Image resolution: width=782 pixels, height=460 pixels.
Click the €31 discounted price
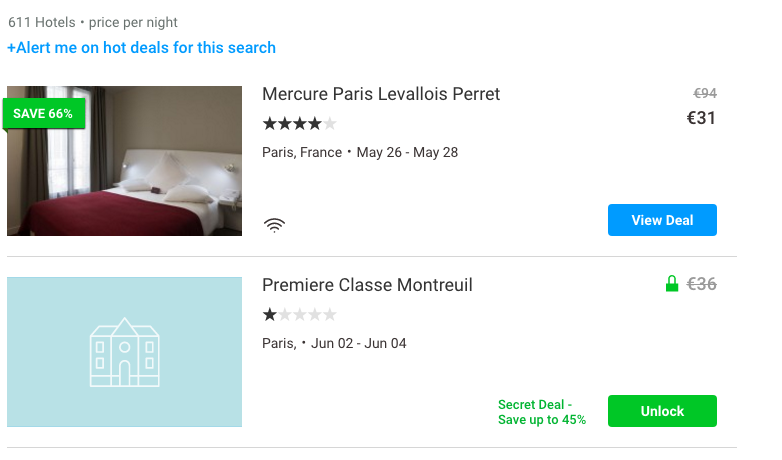click(x=701, y=118)
